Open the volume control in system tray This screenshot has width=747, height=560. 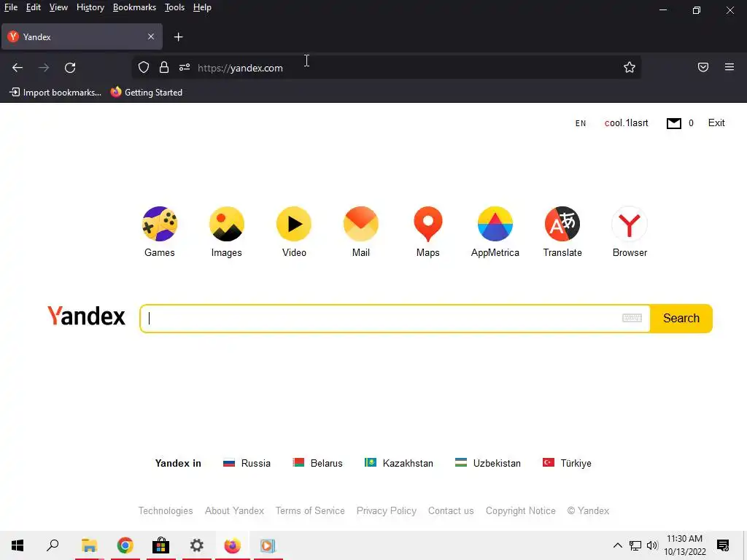click(x=652, y=545)
